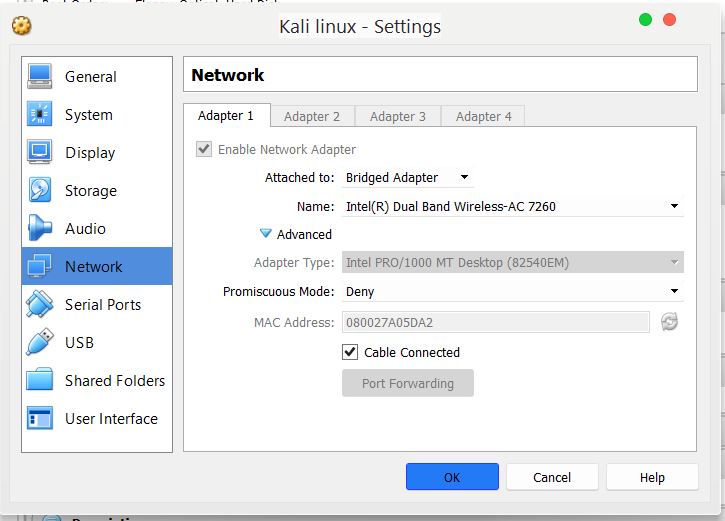Click the Storage disk icon
The height and width of the screenshot is (521, 725).
click(39, 190)
